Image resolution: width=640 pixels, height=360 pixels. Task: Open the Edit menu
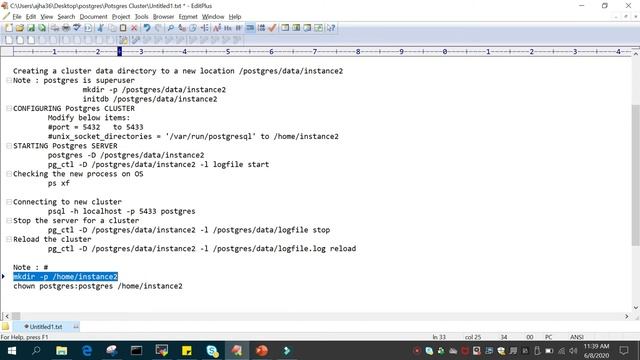point(31,17)
